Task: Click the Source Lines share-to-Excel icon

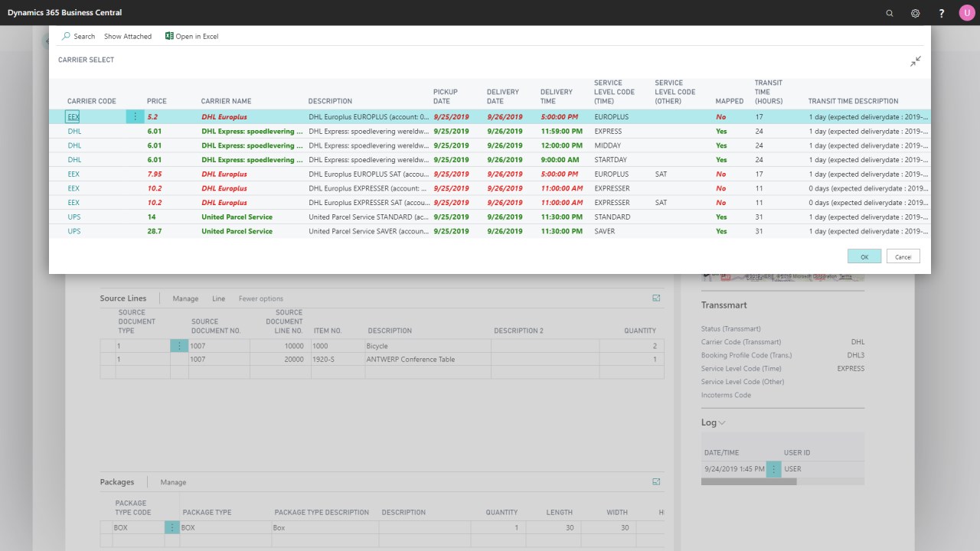Action: 656,298
